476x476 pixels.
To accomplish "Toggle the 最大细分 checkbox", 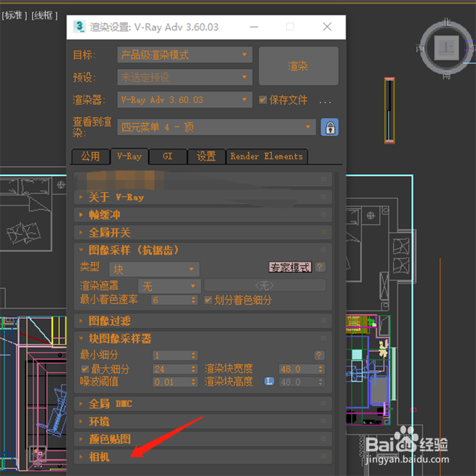I will (x=85, y=369).
